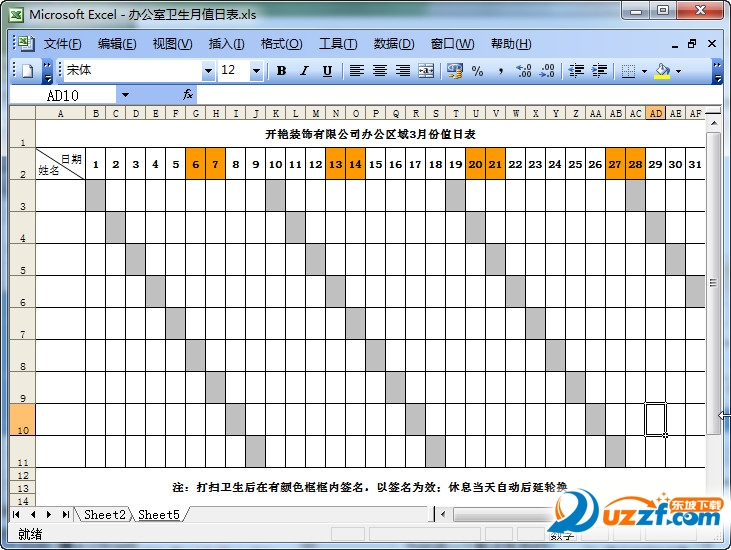Apply Currency style format
Screen dimensions: 731x550
[x=455, y=71]
